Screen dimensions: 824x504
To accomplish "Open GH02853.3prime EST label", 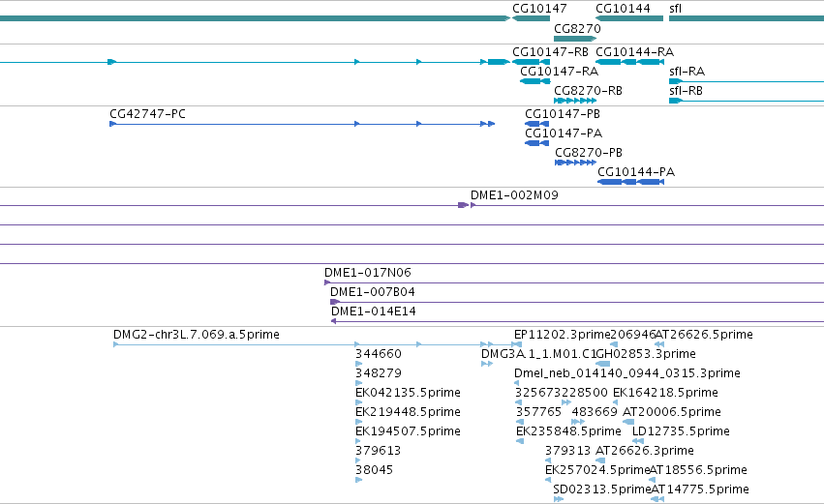I will tap(645, 354).
